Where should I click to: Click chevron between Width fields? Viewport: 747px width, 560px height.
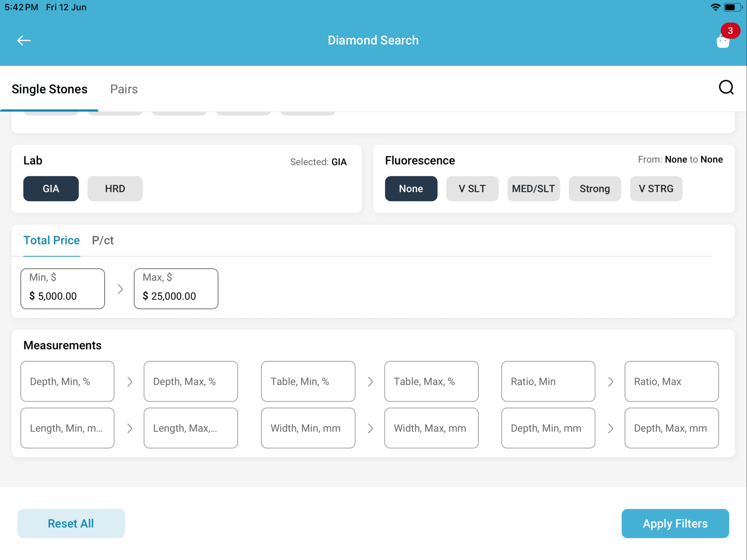tap(370, 428)
